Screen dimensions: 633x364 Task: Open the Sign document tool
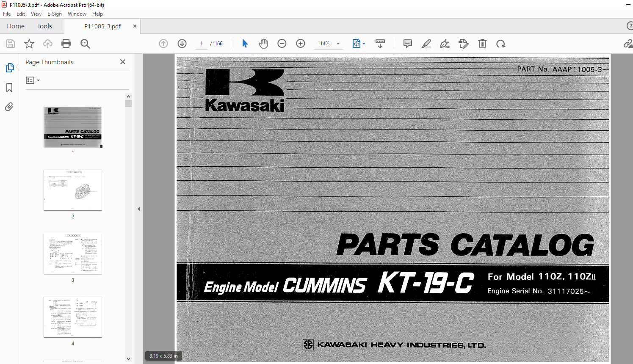pos(445,44)
